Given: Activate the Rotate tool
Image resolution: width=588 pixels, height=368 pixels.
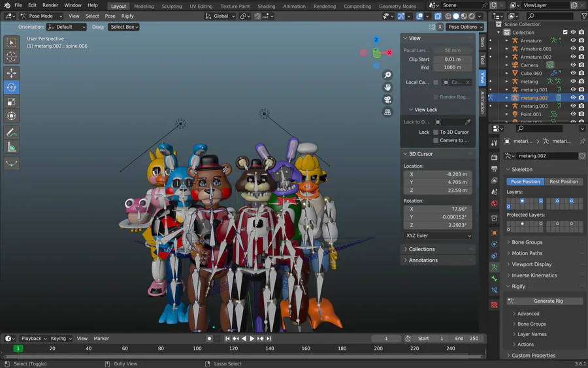Looking at the screenshot, I should 12,87.
